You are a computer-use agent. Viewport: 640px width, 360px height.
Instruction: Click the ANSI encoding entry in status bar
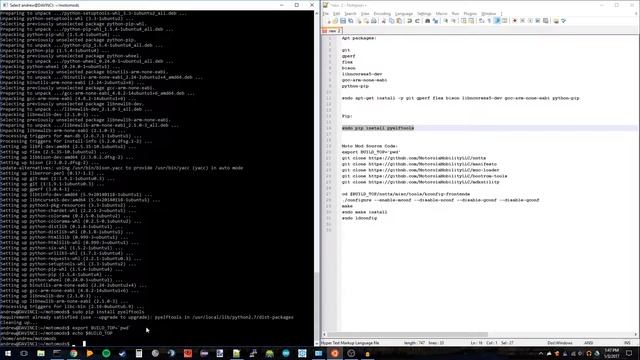589,343
